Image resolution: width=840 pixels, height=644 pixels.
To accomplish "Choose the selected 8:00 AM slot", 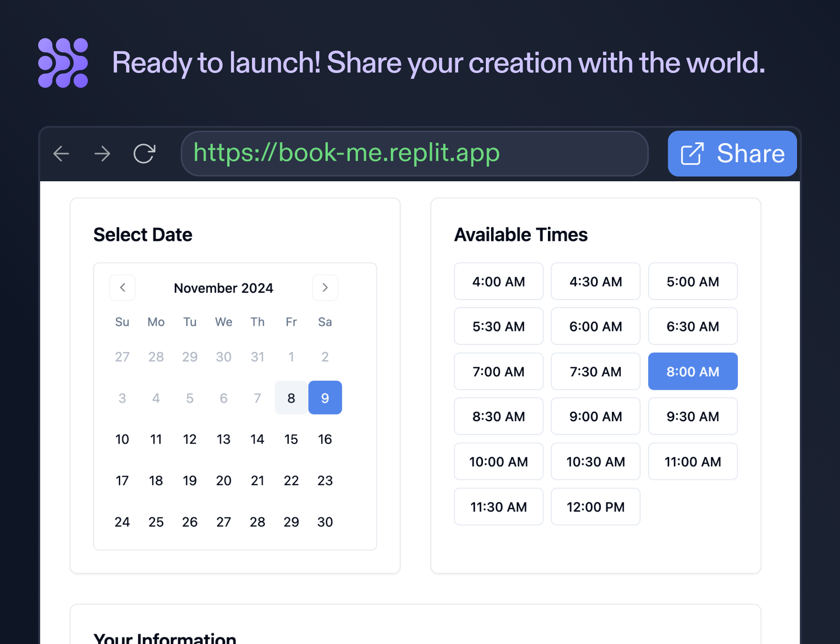I will pyautogui.click(x=693, y=372).
